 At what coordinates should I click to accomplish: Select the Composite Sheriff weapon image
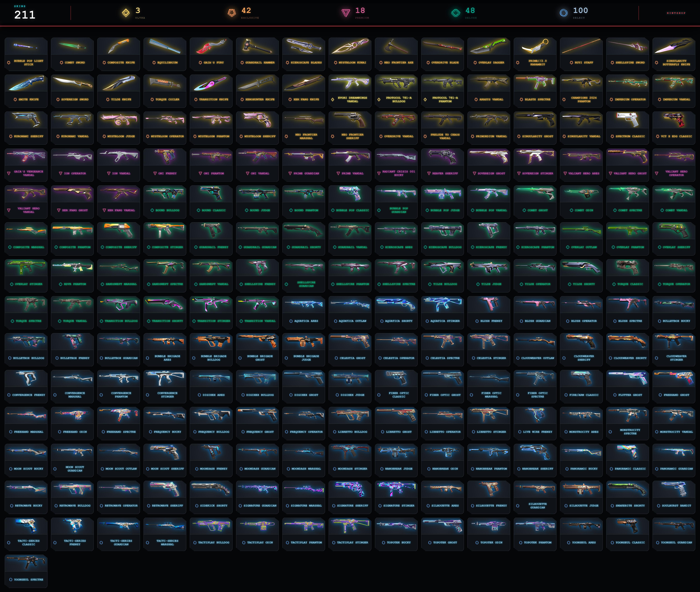[118, 231]
